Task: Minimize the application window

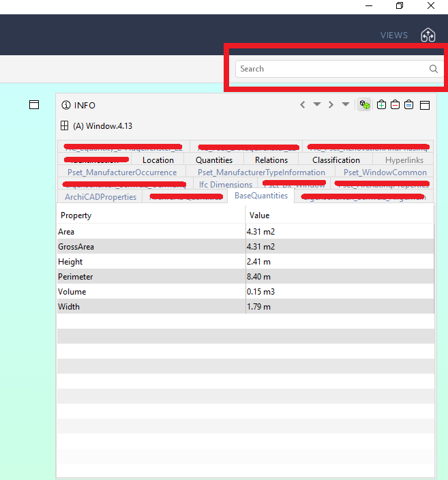Action: [x=369, y=6]
